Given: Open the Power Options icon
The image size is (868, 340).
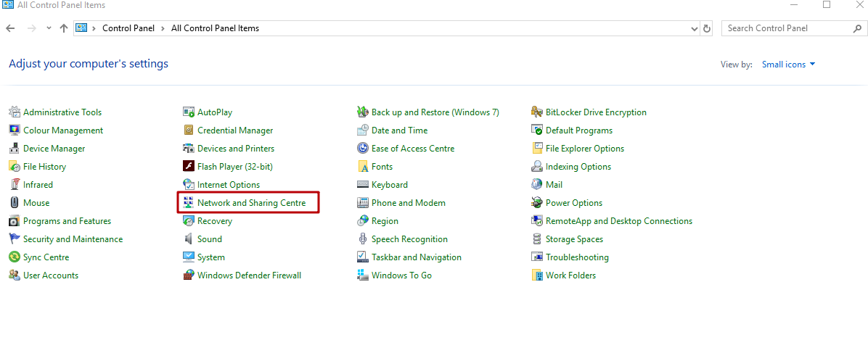Looking at the screenshot, I should click(536, 203).
